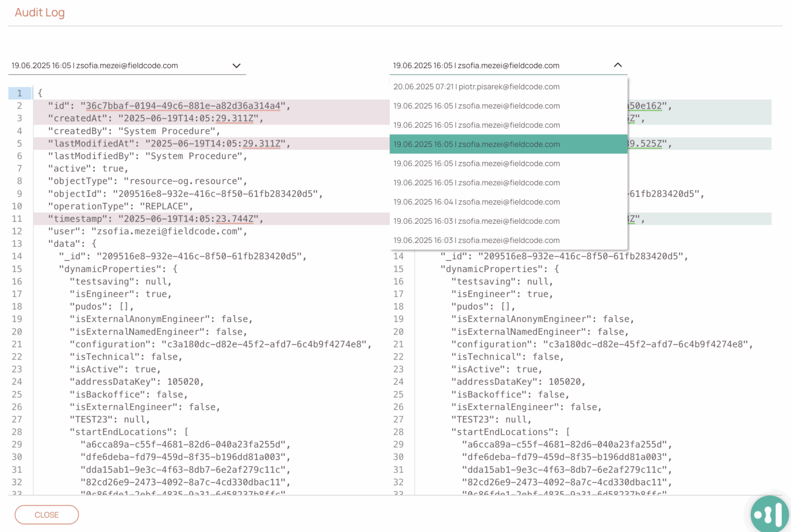791x532 pixels.
Task: Click the "operationType": "REPLACE" line
Action: pyautogui.click(x=122, y=206)
